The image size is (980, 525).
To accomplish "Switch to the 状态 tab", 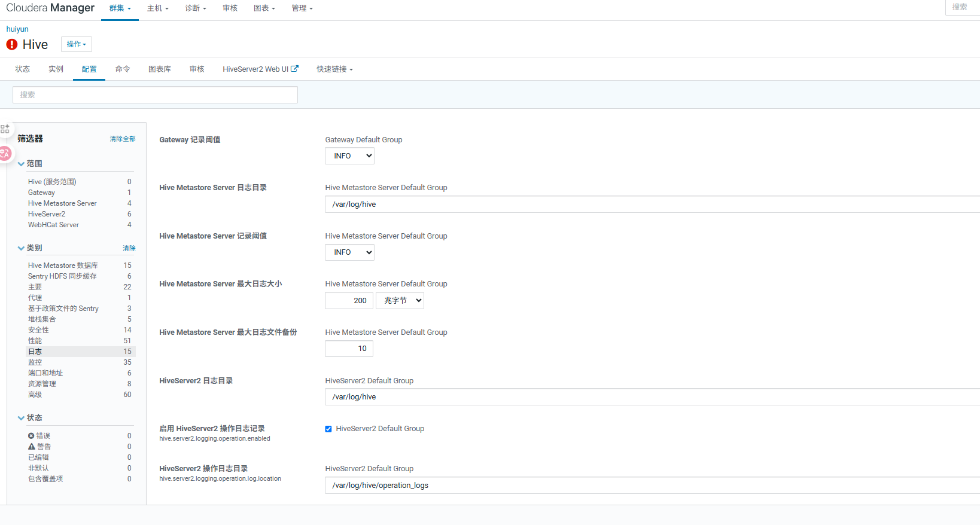I will click(x=23, y=69).
